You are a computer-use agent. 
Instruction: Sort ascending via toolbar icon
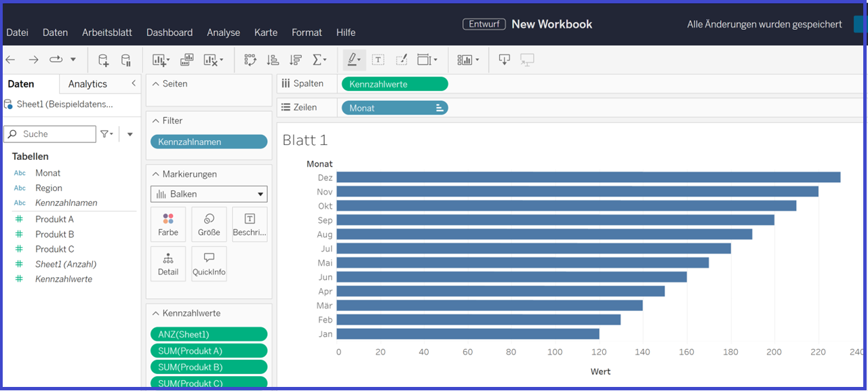(273, 60)
